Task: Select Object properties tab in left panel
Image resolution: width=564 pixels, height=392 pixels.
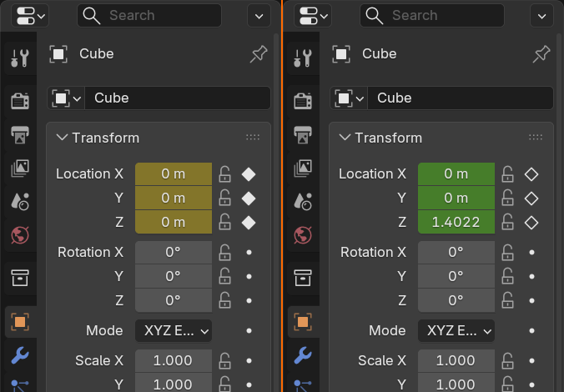Action: click(20, 322)
